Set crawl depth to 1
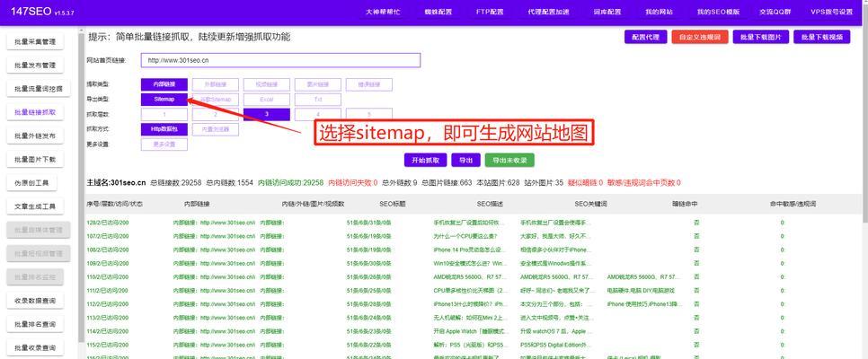868x359 pixels. pyautogui.click(x=164, y=114)
